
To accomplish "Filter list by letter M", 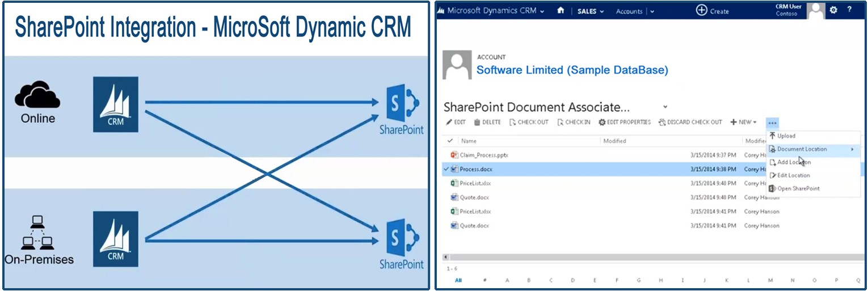I will pos(770,280).
